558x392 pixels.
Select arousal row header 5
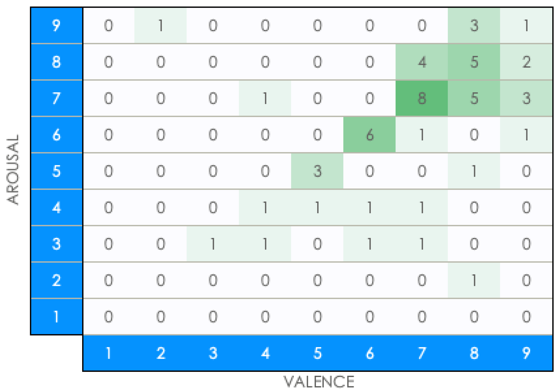(56, 171)
